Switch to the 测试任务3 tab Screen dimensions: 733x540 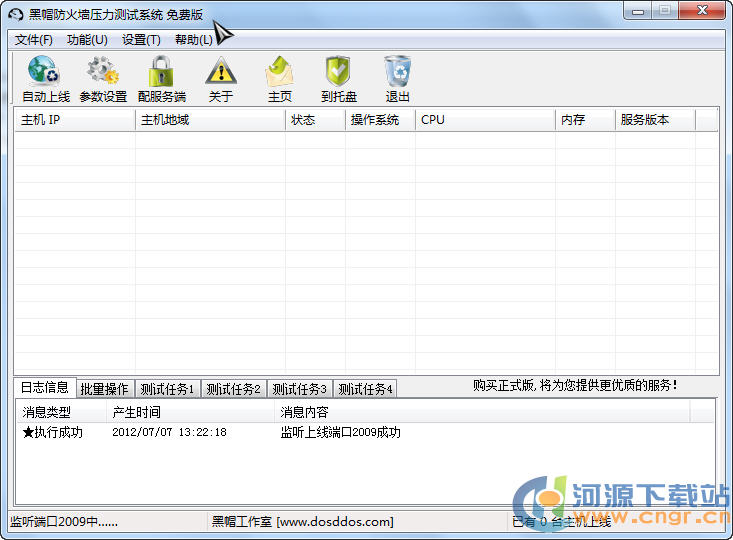tap(299, 389)
